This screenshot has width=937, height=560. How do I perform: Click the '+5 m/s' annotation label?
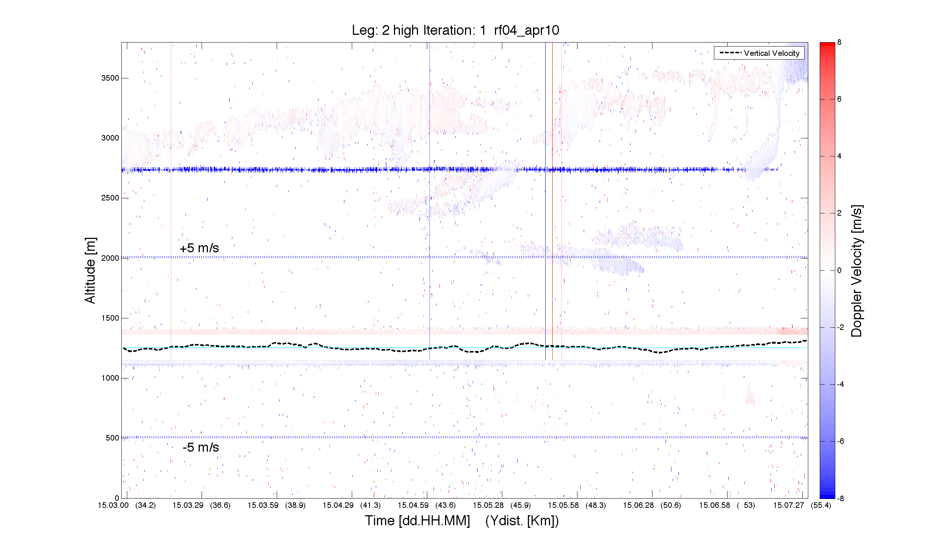tap(199, 248)
